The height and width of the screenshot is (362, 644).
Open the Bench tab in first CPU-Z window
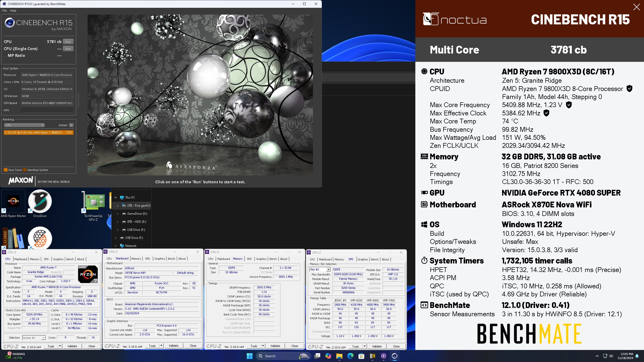[70, 259]
